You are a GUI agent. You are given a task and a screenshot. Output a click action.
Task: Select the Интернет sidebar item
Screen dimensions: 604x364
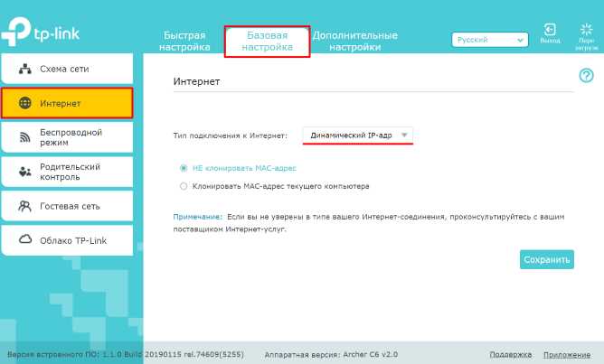pyautogui.click(x=67, y=103)
